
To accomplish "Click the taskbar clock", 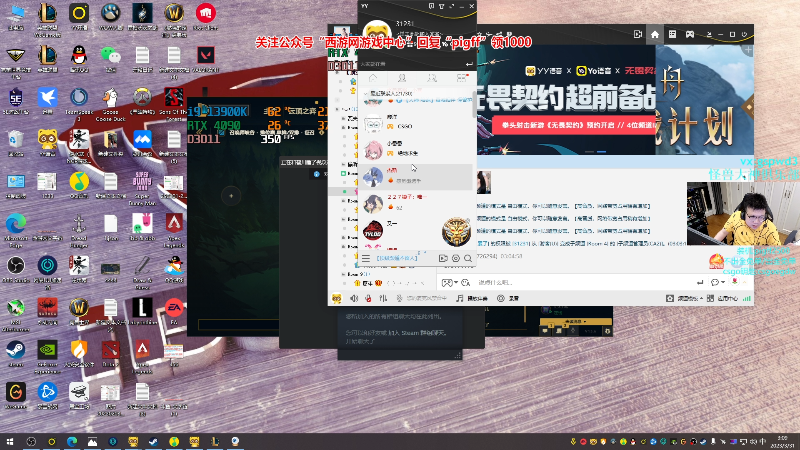I will click(x=782, y=442).
